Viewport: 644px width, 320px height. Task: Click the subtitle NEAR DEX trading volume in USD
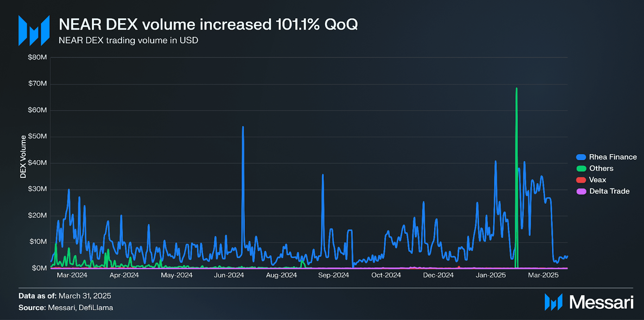pos(128,40)
